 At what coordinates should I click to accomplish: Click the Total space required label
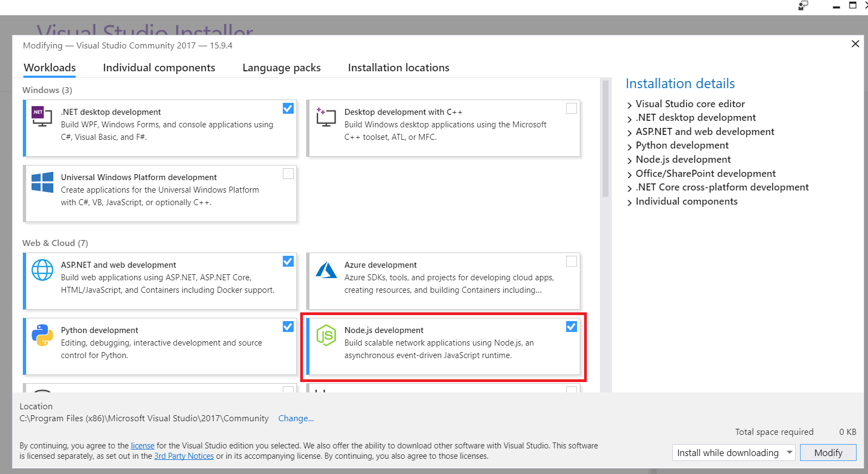[x=774, y=432]
